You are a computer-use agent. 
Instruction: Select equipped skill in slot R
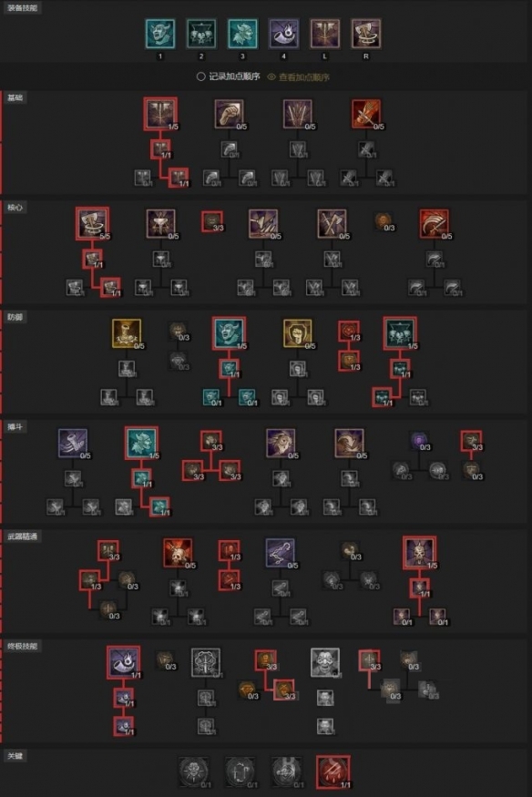(366, 34)
